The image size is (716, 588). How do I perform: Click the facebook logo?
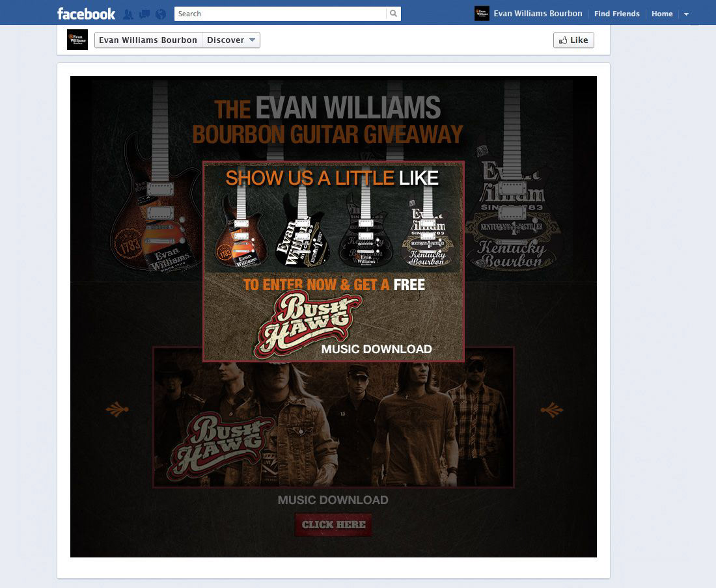[87, 14]
